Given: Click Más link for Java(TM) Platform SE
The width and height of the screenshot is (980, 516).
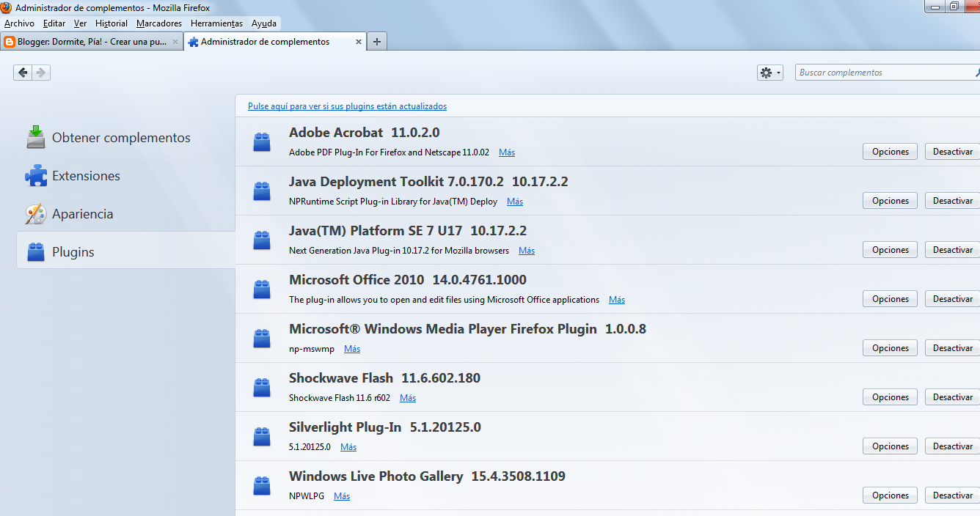Looking at the screenshot, I should 527,251.
